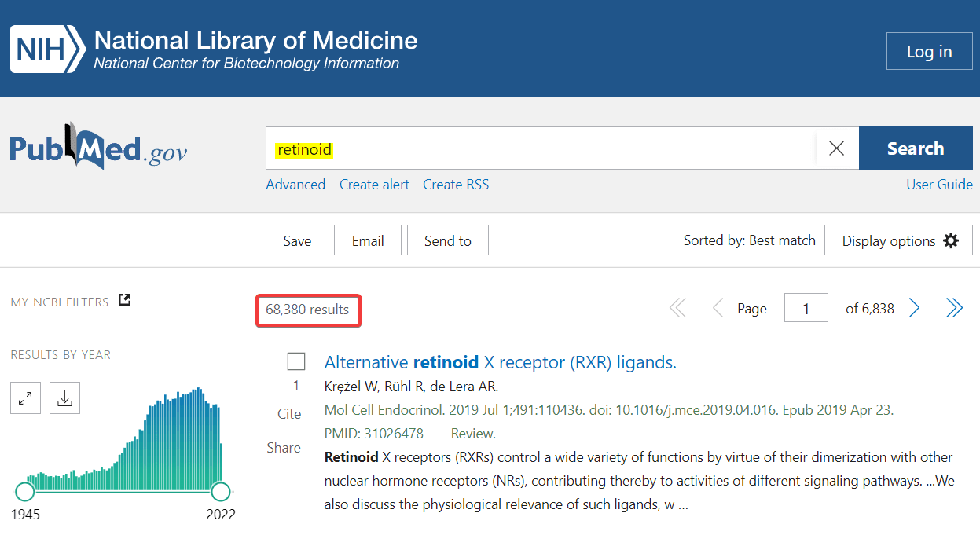Open the Alternative retinoid X receptor ligands article
Image resolution: width=980 pixels, height=535 pixels.
[501, 362]
